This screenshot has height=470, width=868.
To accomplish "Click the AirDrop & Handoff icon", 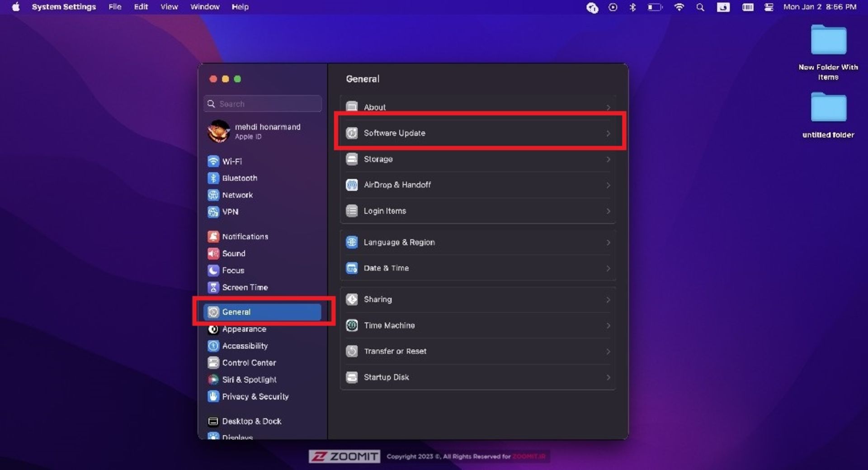I will pos(352,185).
